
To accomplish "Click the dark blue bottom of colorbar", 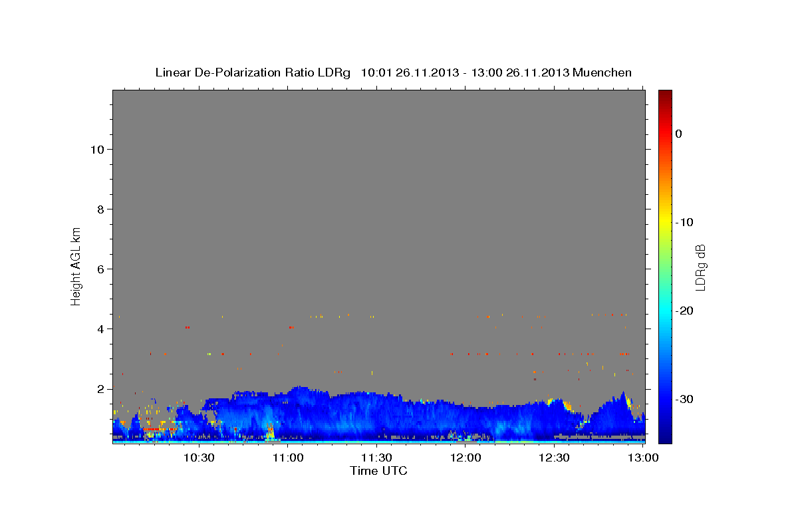I will pyautogui.click(x=665, y=436).
